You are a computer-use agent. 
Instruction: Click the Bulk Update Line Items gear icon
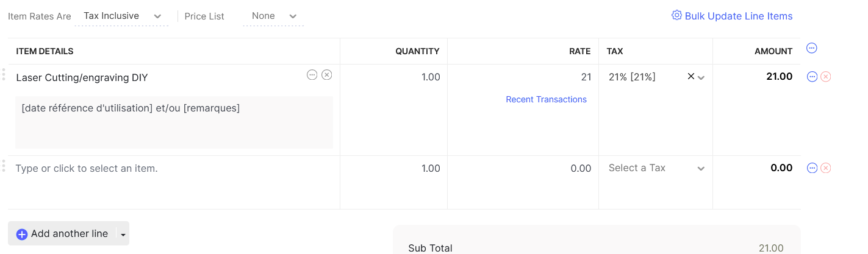pyautogui.click(x=676, y=15)
